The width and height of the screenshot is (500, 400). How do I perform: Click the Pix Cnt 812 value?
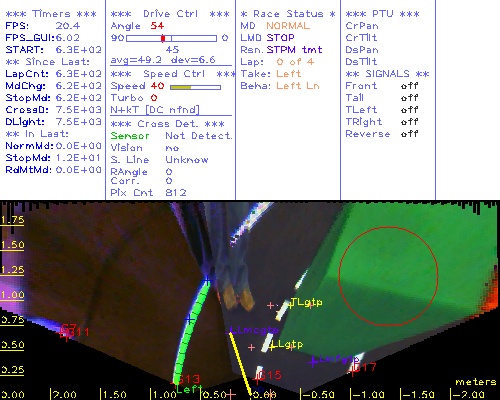(176, 193)
